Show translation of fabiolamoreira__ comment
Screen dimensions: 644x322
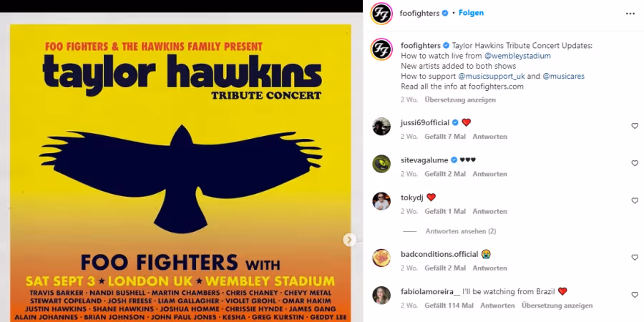pyautogui.click(x=557, y=306)
